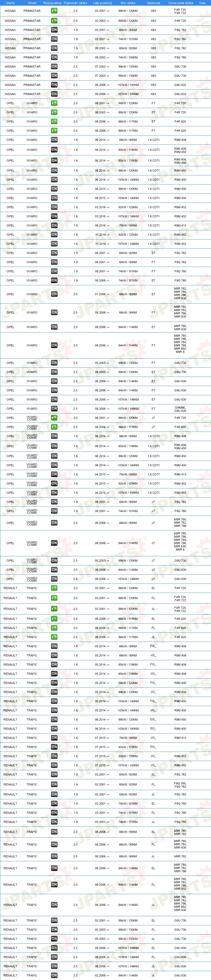
Task: Click the '02.2003 ->' production date cell
Action: click(102, 20)
